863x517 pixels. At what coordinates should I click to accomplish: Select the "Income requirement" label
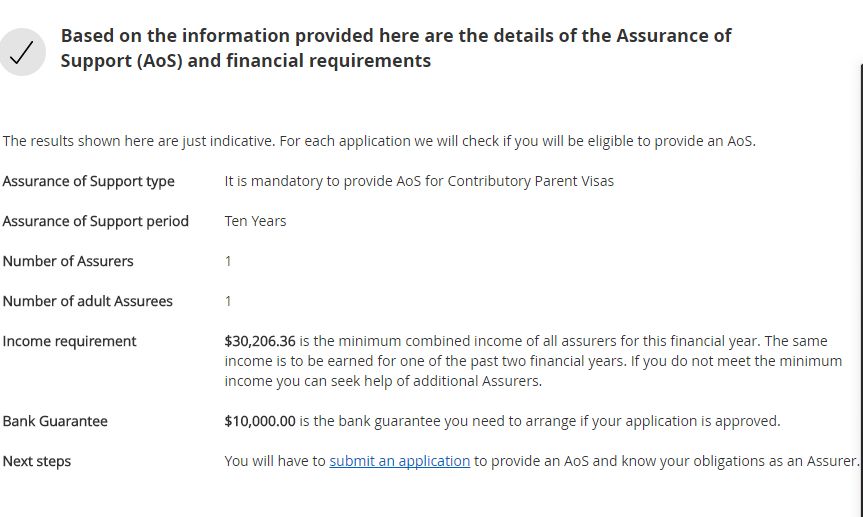click(69, 341)
